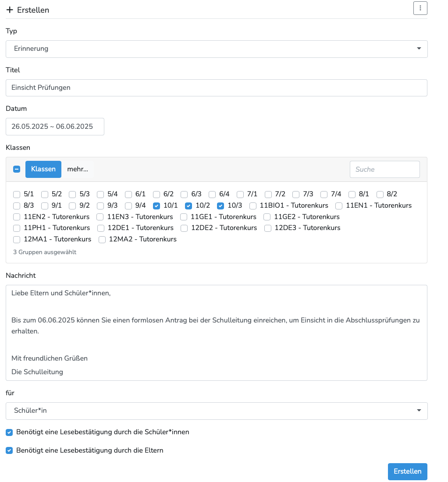Click the Suche search field
The width and height of the screenshot is (448, 482).
pyautogui.click(x=384, y=169)
